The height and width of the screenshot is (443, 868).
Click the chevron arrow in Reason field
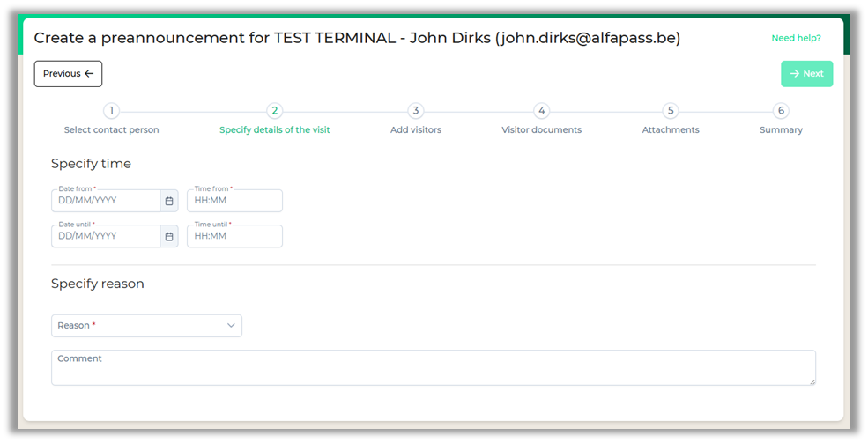point(231,326)
